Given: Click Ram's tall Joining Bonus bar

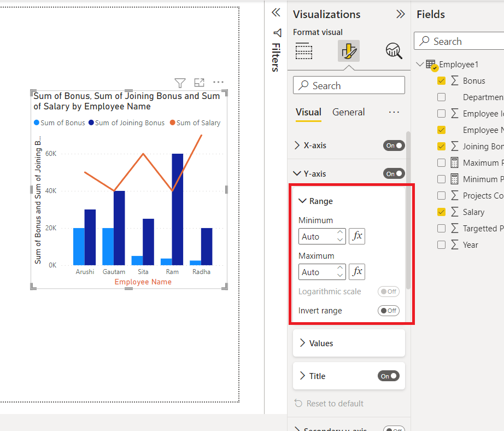Looking at the screenshot, I should 178,209.
